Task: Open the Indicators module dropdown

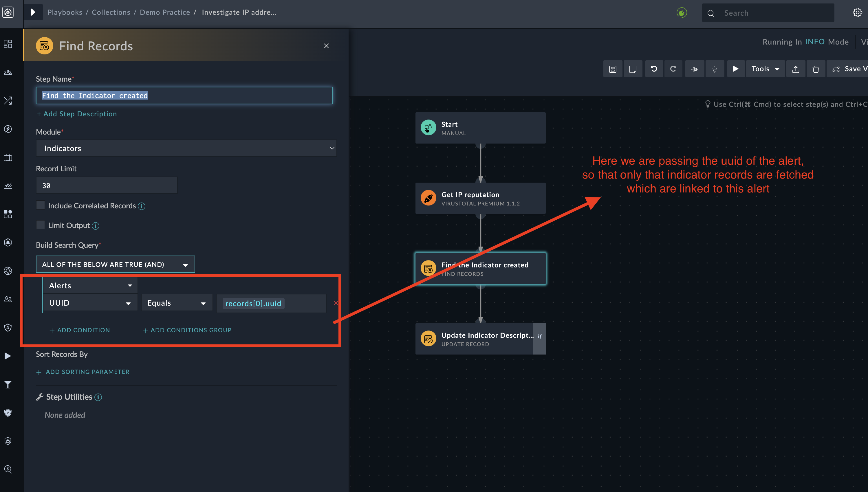Action: tap(186, 148)
